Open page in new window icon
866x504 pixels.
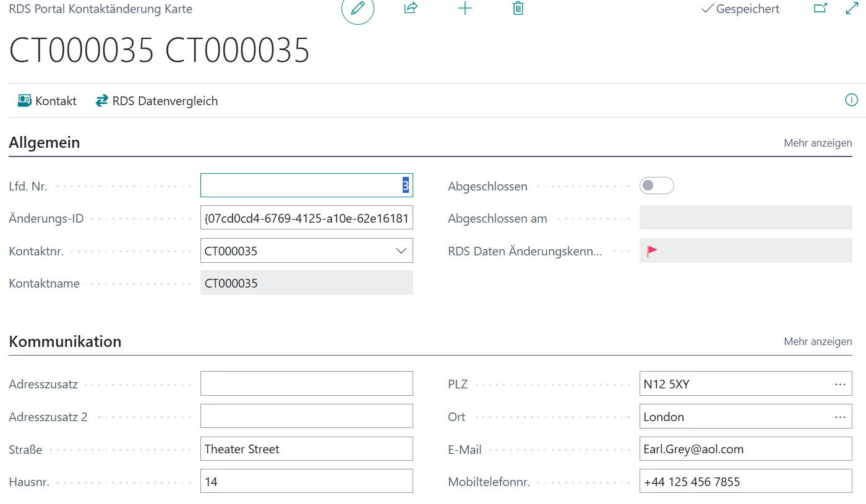tap(820, 9)
